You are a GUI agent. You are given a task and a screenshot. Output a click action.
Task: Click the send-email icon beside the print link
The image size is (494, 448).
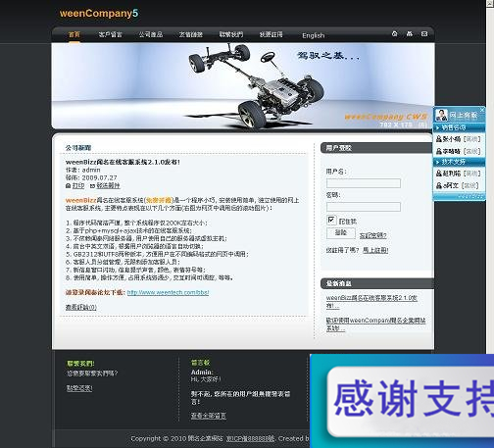pyautogui.click(x=92, y=186)
